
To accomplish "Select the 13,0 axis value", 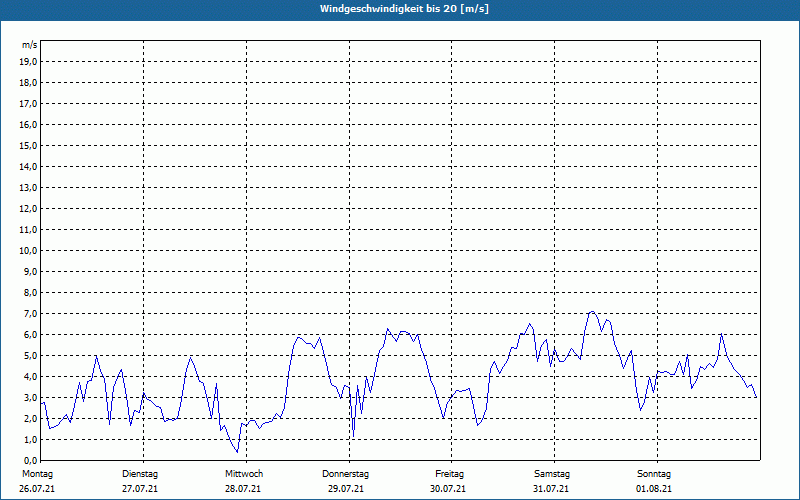I will click(28, 188).
